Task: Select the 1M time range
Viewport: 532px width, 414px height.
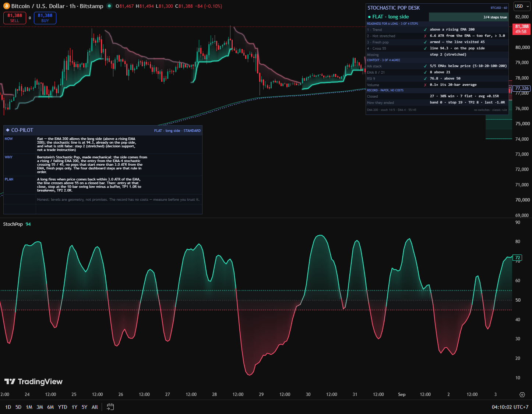Action: point(29,407)
